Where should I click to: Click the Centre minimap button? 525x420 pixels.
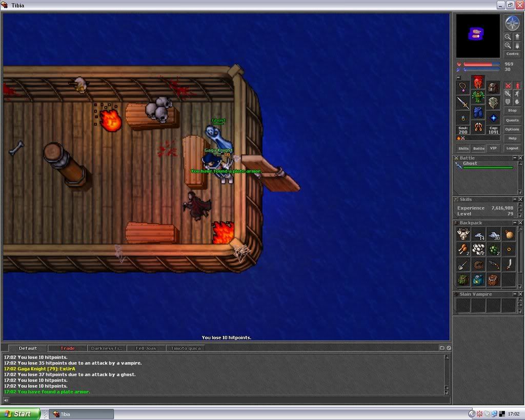[512, 54]
